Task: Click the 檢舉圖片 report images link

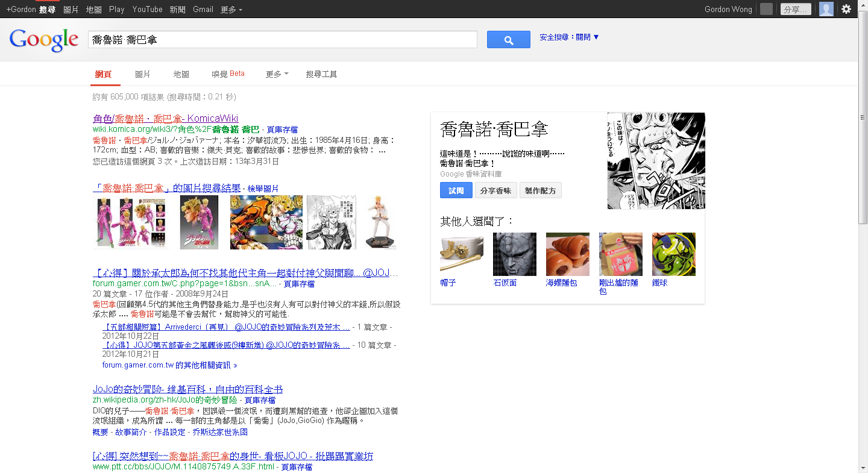Action: tap(263, 189)
